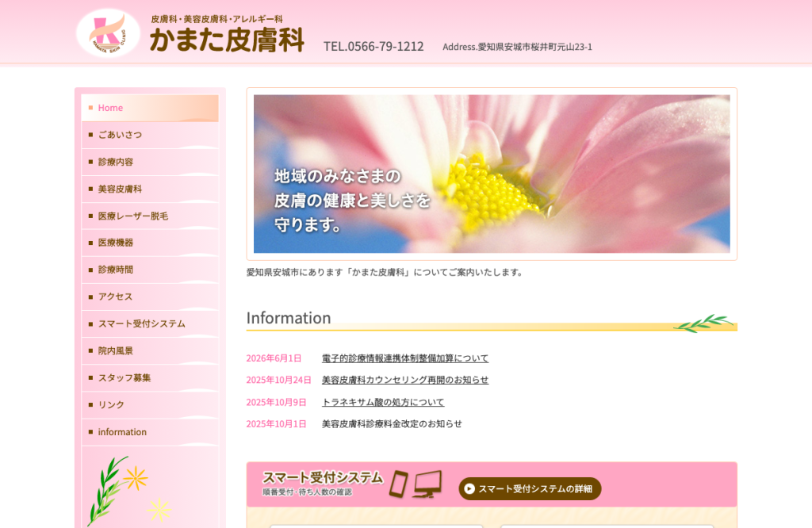
Task: Click the date 2025年10月9日
Action: [x=276, y=402]
